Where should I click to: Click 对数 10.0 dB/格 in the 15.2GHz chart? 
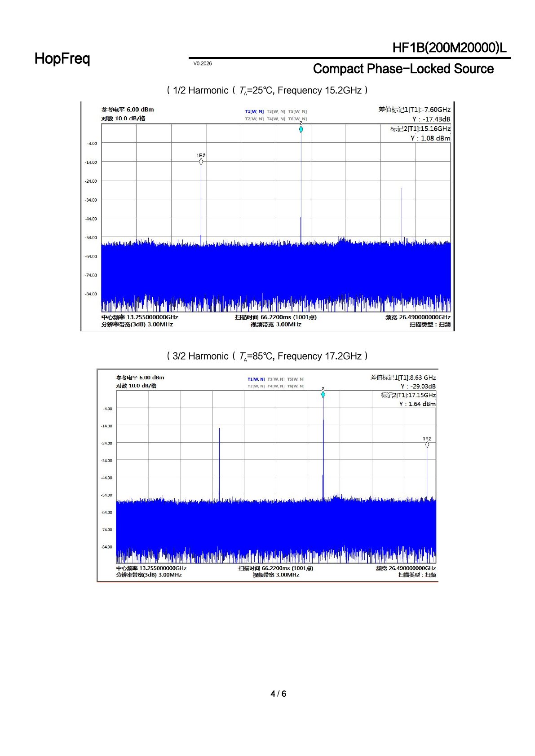[124, 119]
